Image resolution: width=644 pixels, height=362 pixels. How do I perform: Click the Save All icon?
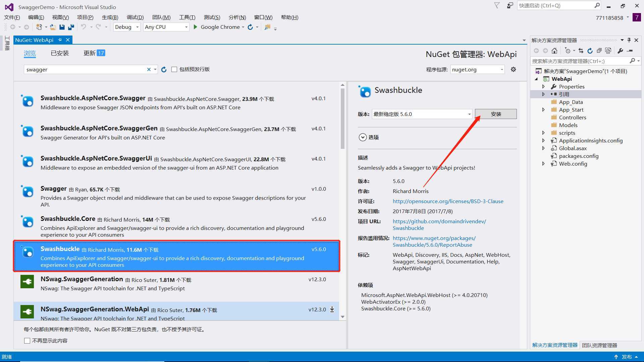pos(71,27)
